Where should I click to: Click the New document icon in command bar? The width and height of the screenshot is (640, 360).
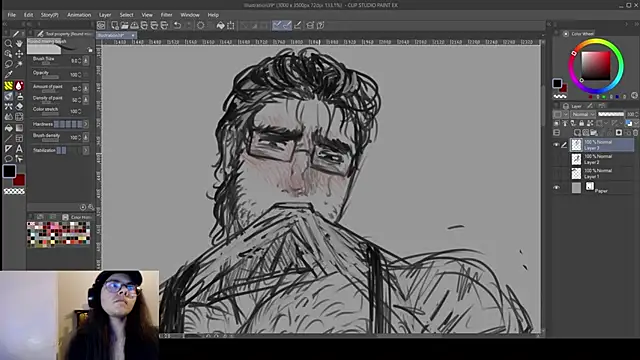pos(115,25)
